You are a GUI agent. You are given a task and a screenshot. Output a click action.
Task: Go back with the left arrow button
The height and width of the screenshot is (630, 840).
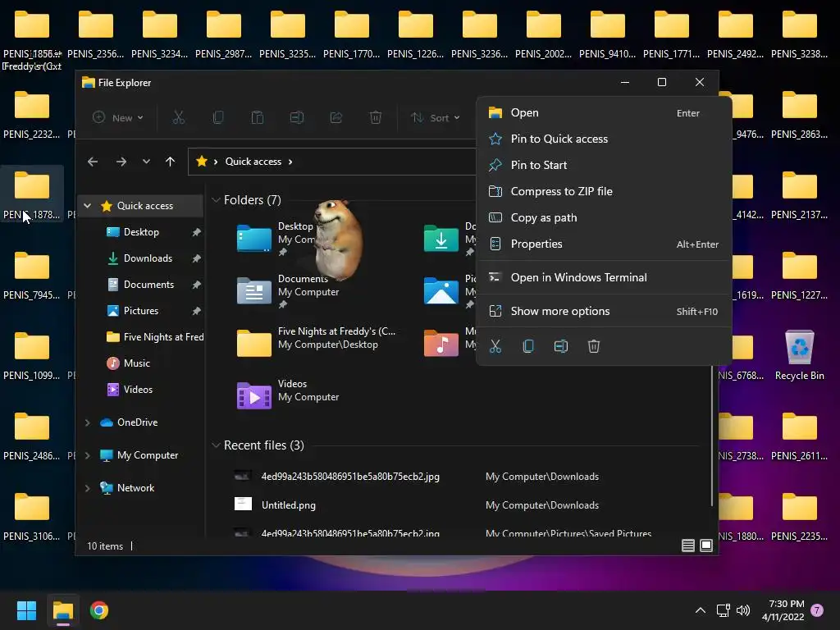pyautogui.click(x=93, y=162)
